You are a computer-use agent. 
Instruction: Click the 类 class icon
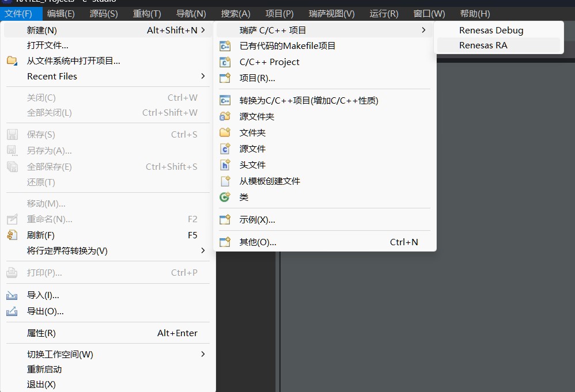(225, 197)
